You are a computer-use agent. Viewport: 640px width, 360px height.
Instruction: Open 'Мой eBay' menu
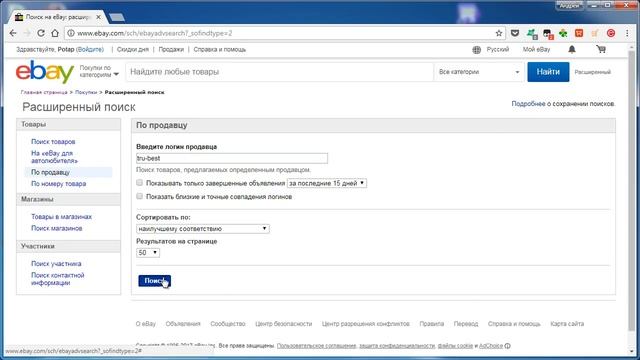[536, 49]
